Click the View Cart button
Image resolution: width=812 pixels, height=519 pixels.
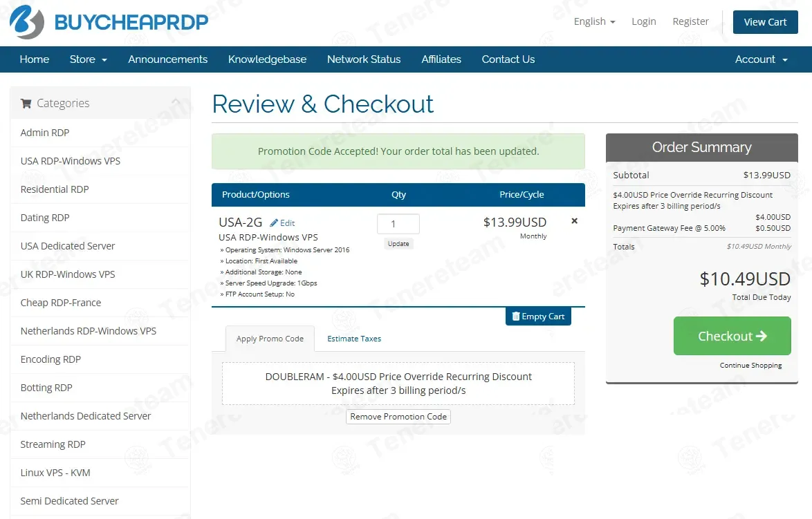(765, 21)
